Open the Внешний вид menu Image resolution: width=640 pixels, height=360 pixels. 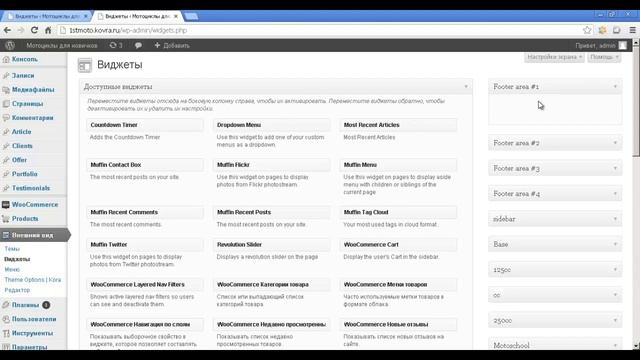click(33, 235)
